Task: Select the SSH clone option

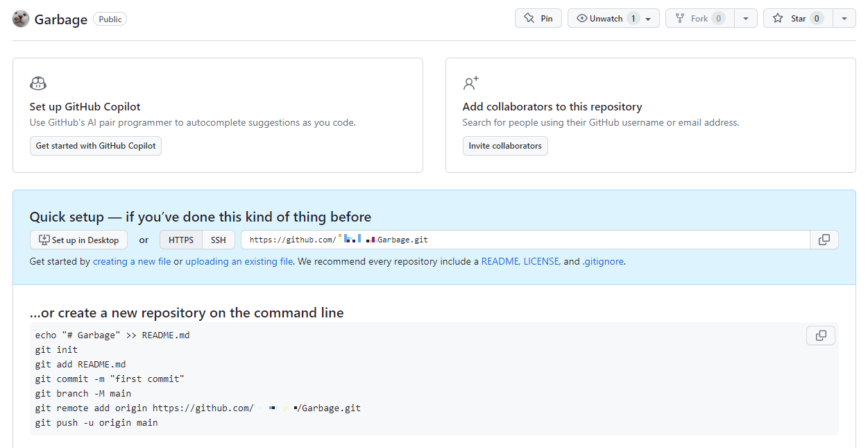Action: [219, 240]
